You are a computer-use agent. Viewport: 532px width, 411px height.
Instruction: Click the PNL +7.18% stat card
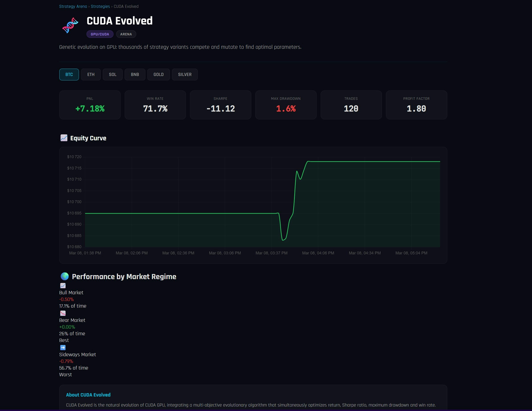tap(90, 105)
